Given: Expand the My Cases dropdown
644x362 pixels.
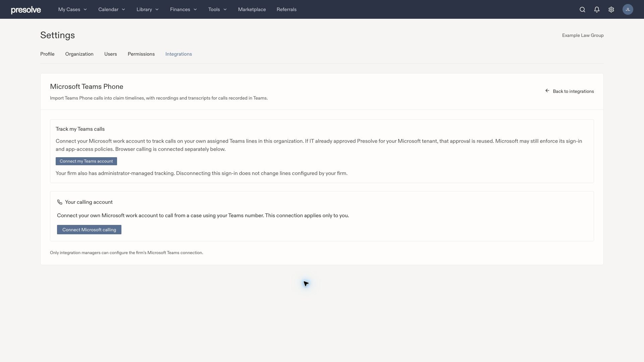Looking at the screenshot, I should pyautogui.click(x=72, y=9).
